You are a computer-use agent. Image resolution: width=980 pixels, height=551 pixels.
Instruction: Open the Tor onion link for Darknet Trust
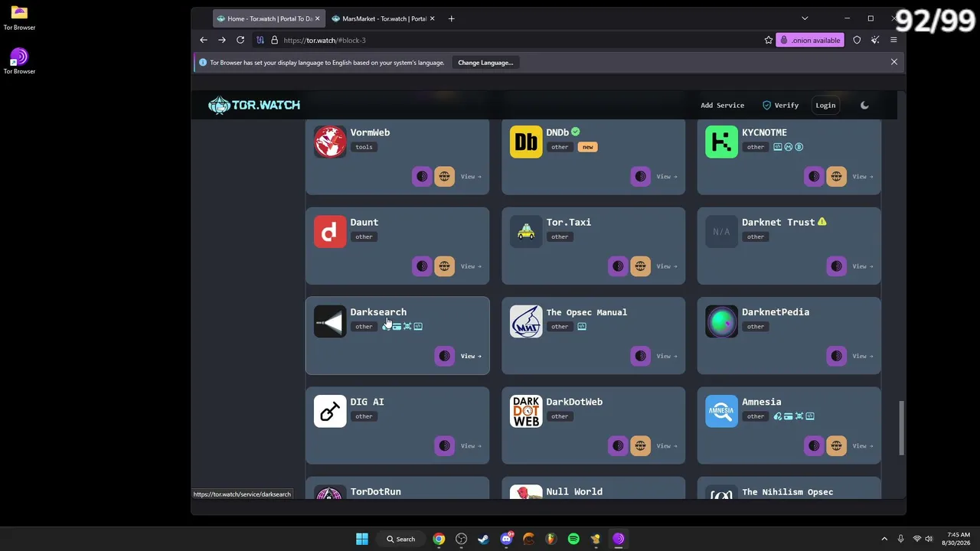(x=836, y=266)
